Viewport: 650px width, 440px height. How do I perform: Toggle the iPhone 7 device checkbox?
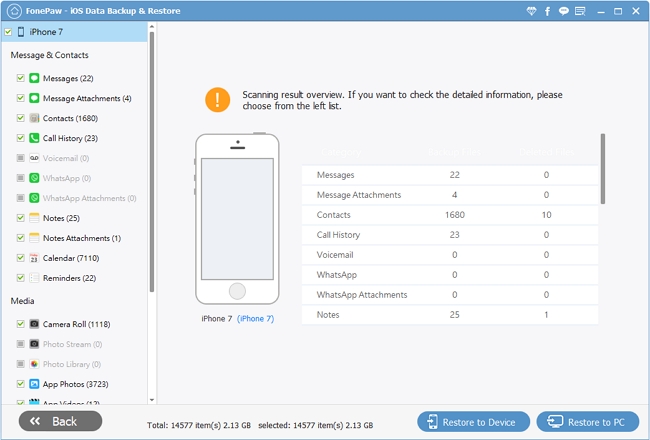click(8, 32)
